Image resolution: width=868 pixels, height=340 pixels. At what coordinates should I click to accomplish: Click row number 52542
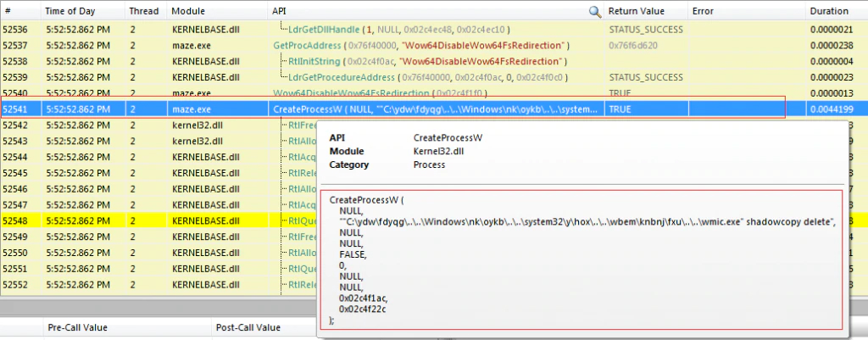[14, 125]
